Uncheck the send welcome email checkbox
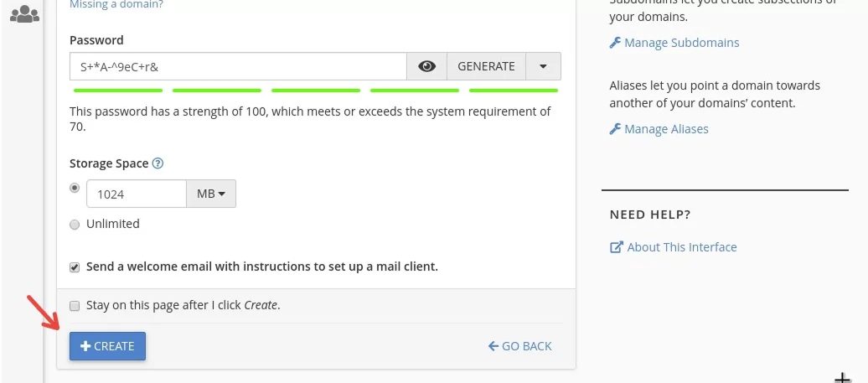868x383 pixels. point(75,267)
